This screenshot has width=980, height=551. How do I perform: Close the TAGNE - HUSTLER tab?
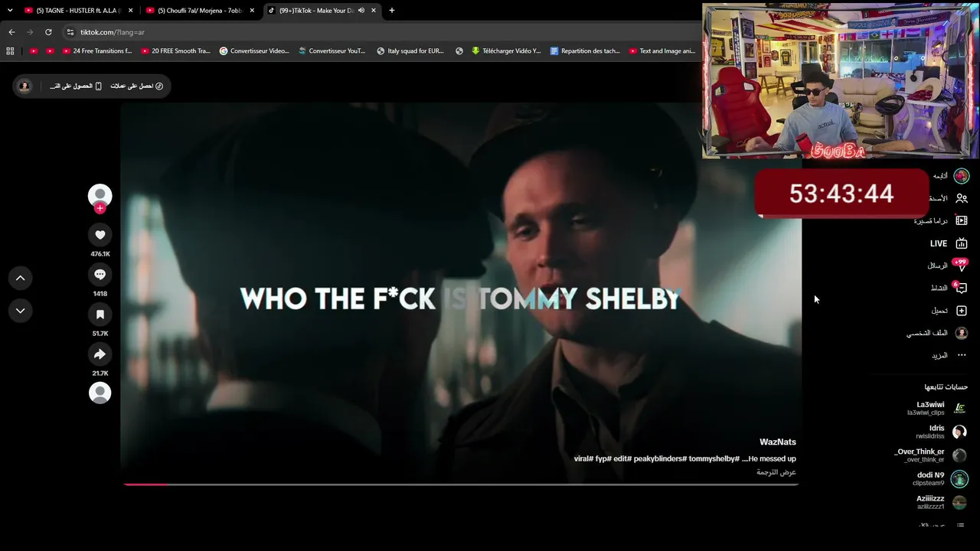click(130, 11)
